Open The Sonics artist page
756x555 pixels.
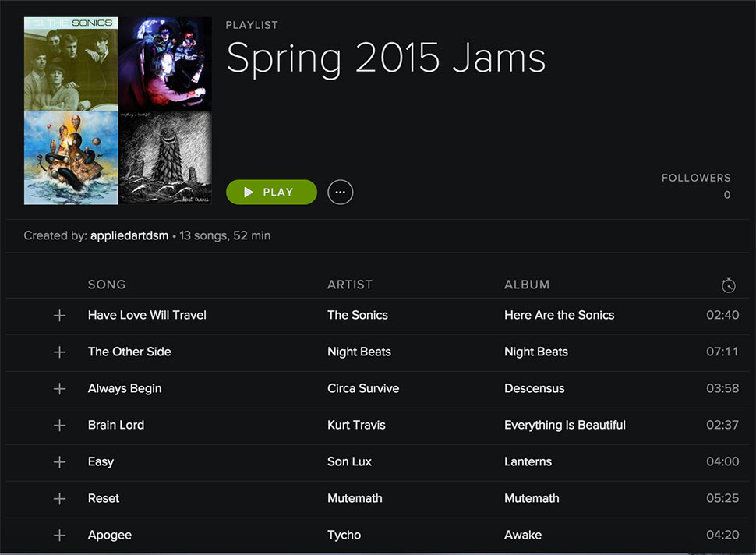[x=357, y=315]
